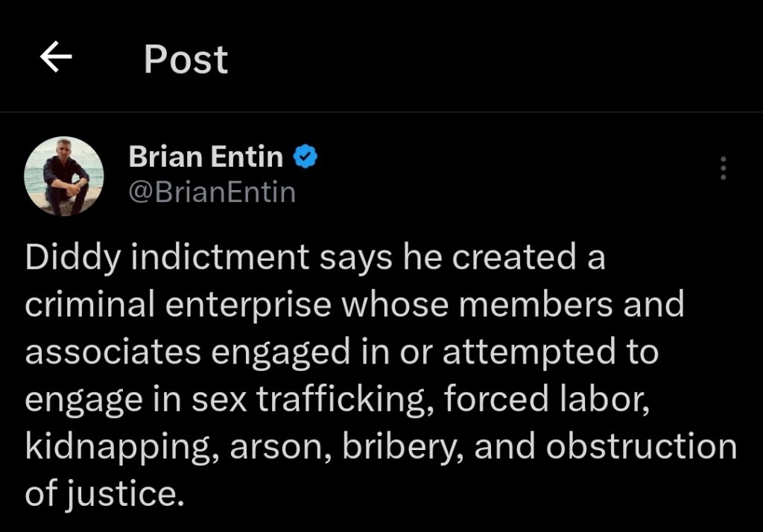This screenshot has width=763, height=532.
Task: Click the blue verified badge
Action: tap(306, 156)
